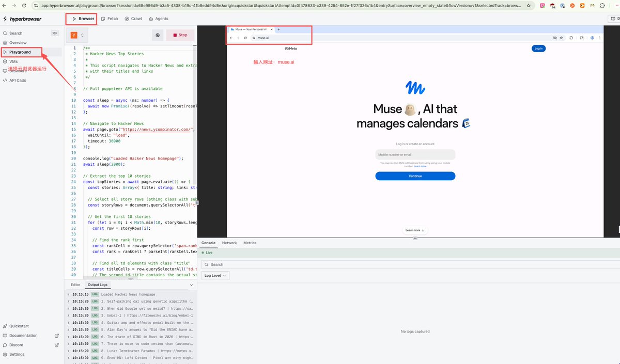Click the back arrow in the embedded browser
620x364 pixels.
click(231, 38)
